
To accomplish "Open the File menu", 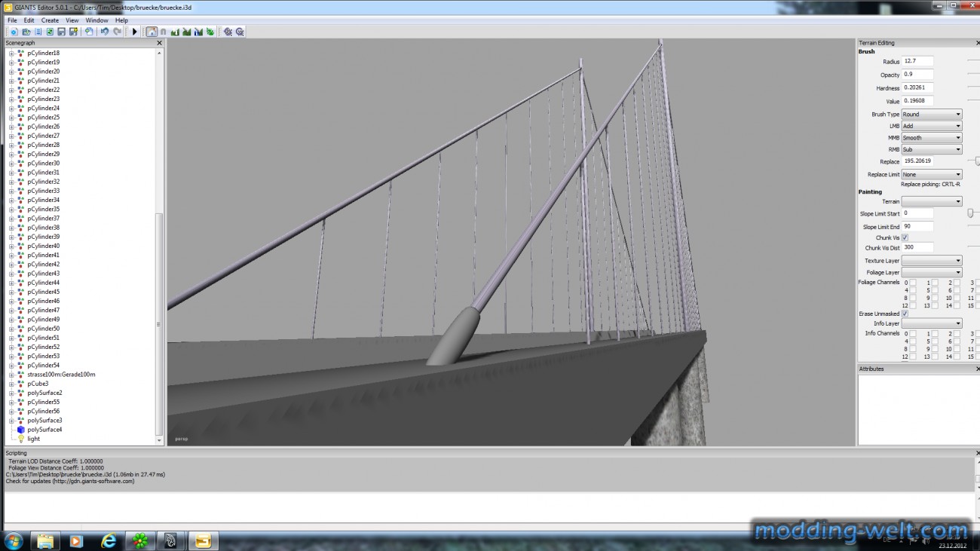I will [12, 20].
